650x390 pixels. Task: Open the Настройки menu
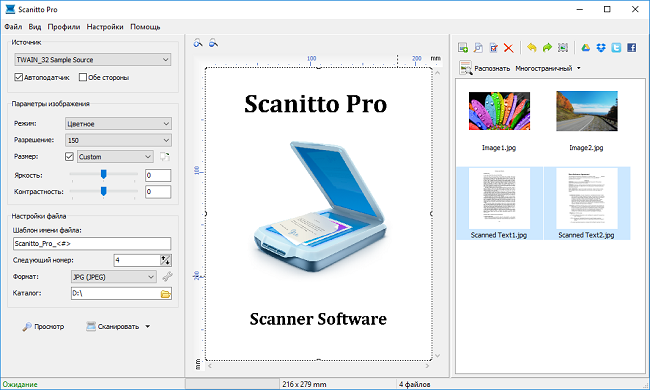point(105,27)
